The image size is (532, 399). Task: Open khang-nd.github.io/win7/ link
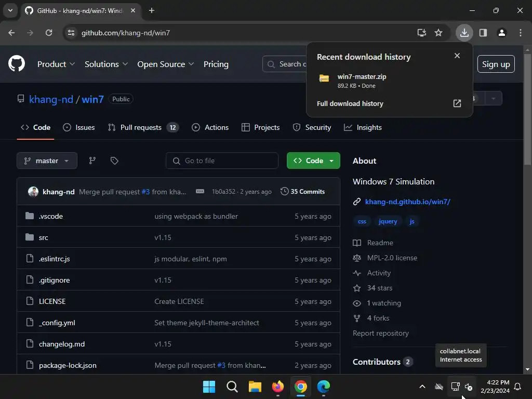tap(407, 202)
